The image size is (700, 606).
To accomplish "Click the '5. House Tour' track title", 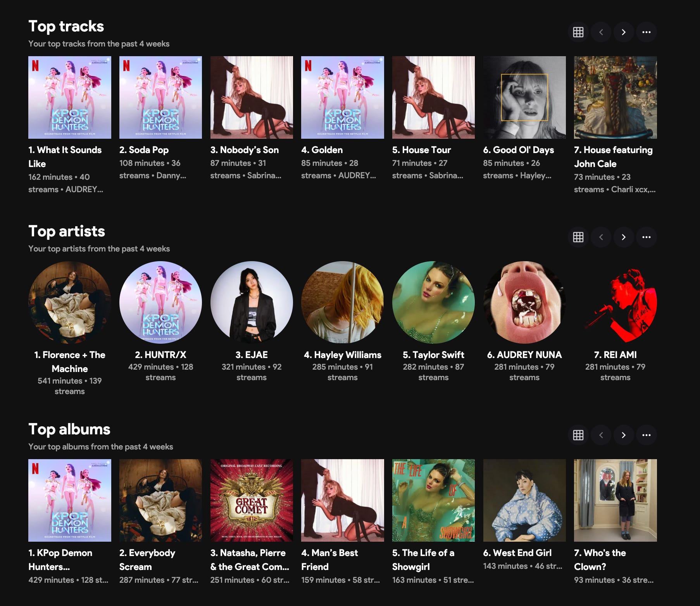I will click(x=421, y=150).
